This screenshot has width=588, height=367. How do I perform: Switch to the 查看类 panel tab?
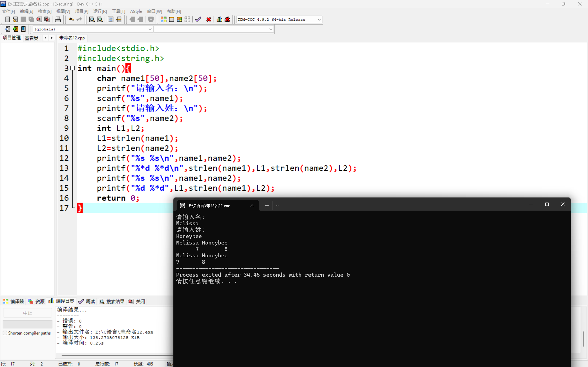(x=32, y=38)
